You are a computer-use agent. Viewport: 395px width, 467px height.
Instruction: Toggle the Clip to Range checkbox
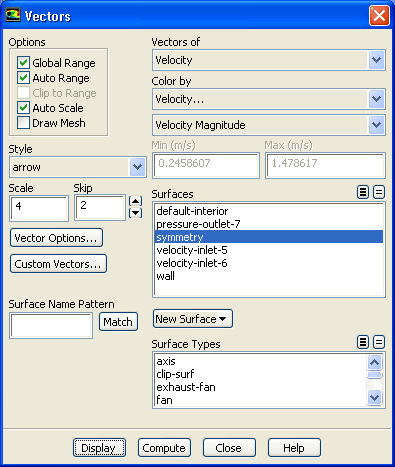[23, 93]
